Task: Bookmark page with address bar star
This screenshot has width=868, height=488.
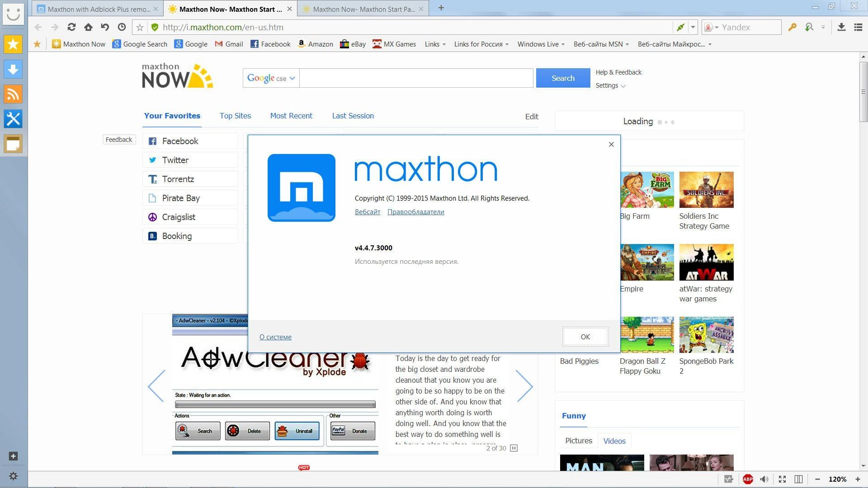Action: (140, 28)
